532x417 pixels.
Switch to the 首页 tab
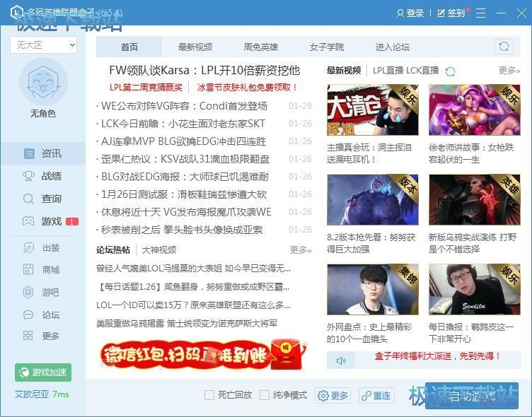pos(129,47)
